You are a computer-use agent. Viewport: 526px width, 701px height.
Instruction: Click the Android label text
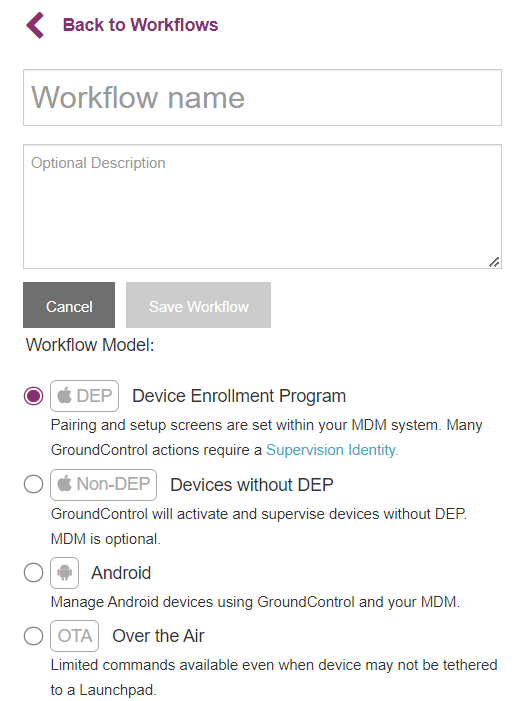121,573
